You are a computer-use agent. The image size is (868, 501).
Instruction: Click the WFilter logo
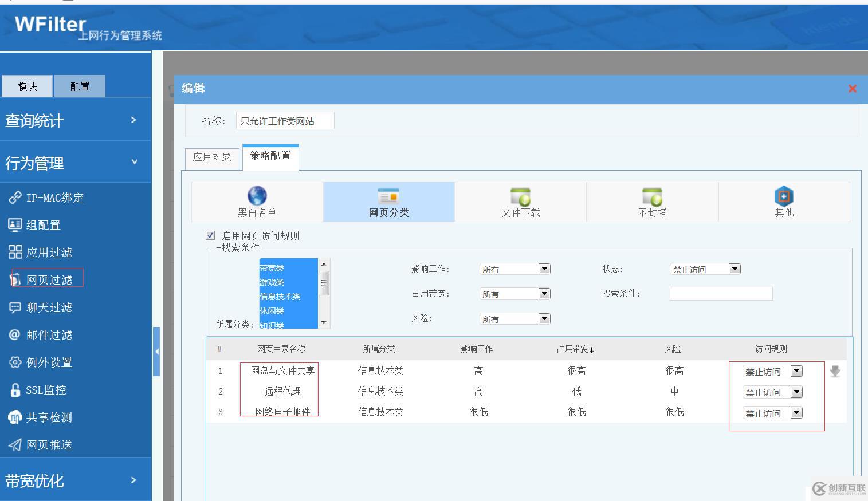pyautogui.click(x=50, y=24)
